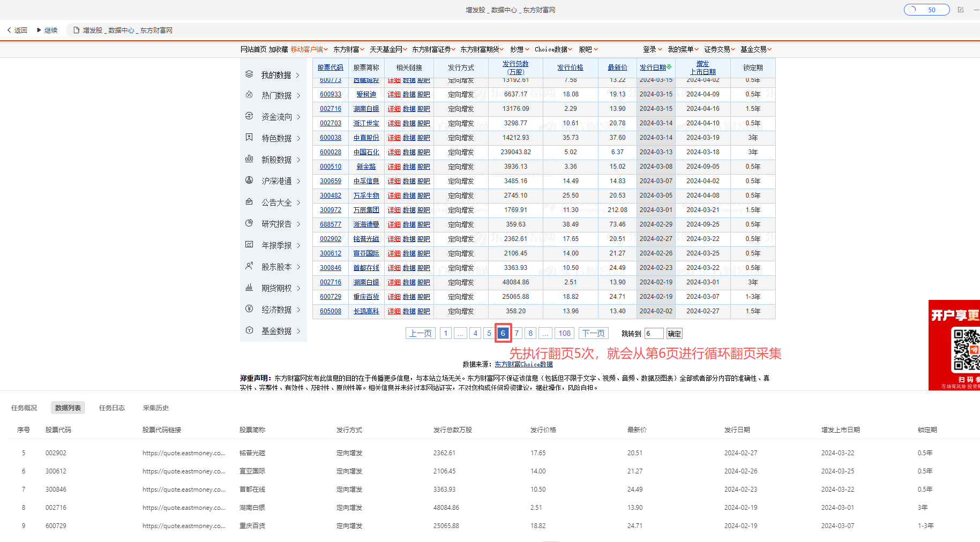The height and width of the screenshot is (542, 980).
Task: Click the 资金流向 sidebar icon
Action: coord(249,116)
